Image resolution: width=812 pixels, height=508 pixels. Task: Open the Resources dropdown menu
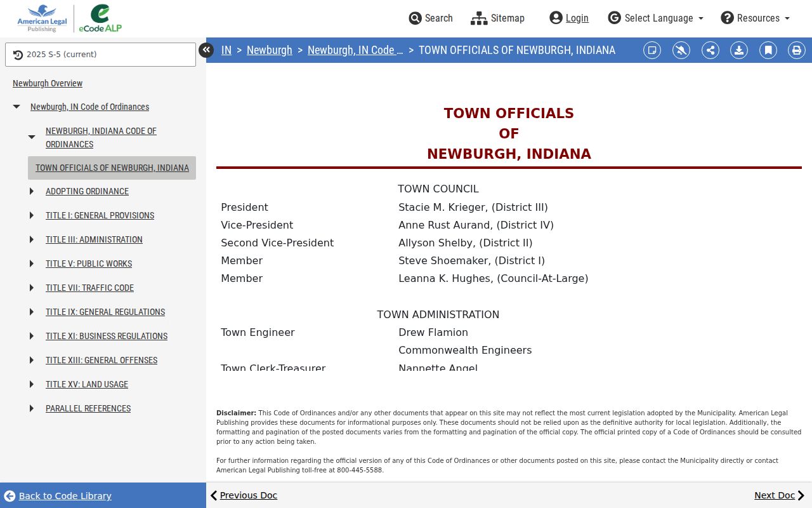(x=755, y=18)
